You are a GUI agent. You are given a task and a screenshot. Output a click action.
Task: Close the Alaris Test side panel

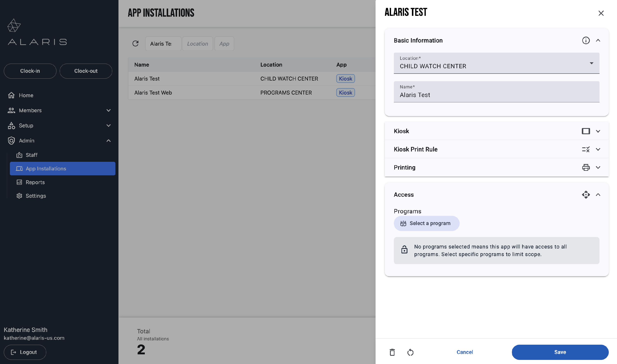[601, 13]
